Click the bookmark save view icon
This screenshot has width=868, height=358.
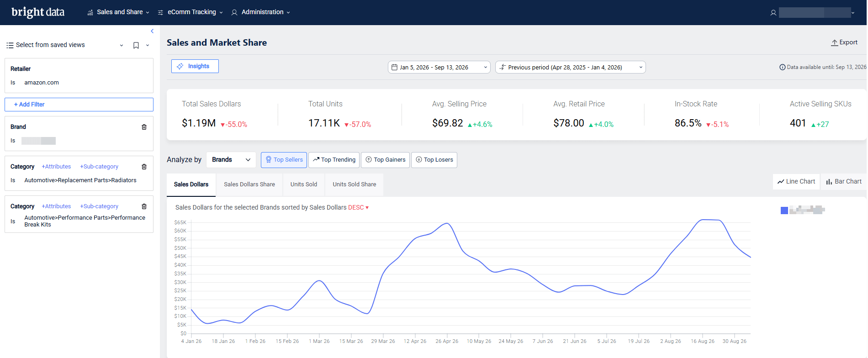[136, 45]
